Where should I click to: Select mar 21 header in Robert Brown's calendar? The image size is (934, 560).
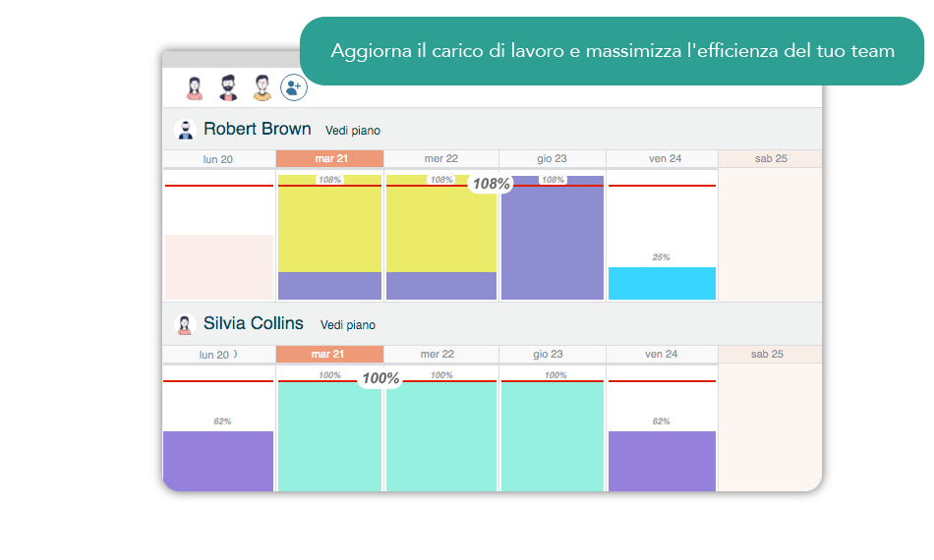pyautogui.click(x=329, y=159)
